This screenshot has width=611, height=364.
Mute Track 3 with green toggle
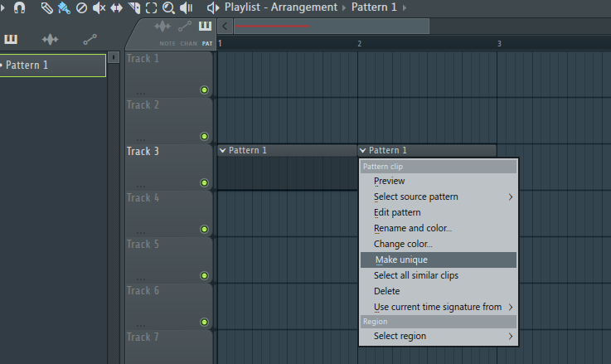pos(205,182)
